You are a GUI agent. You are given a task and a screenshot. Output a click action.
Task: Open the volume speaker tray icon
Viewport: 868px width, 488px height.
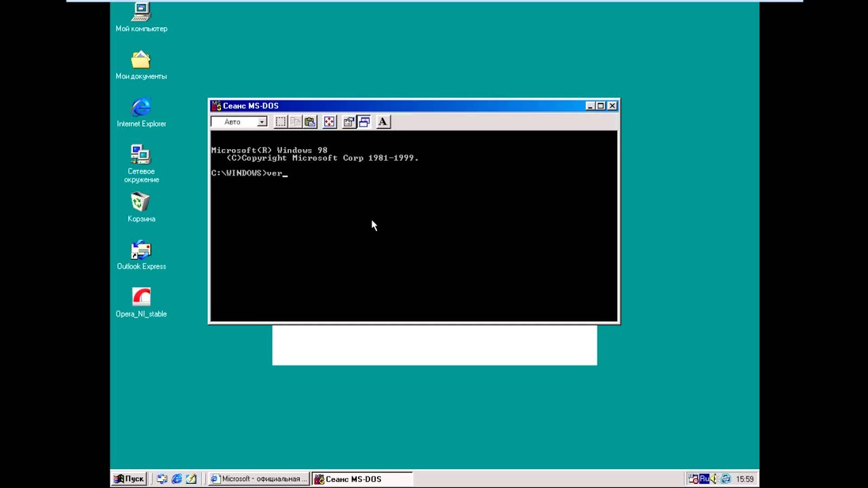pos(715,479)
